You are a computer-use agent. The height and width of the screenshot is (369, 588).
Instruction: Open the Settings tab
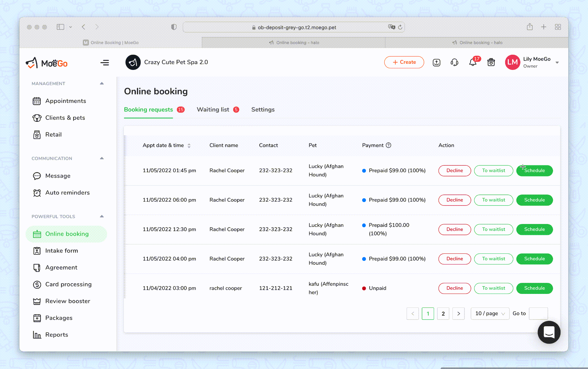click(263, 109)
